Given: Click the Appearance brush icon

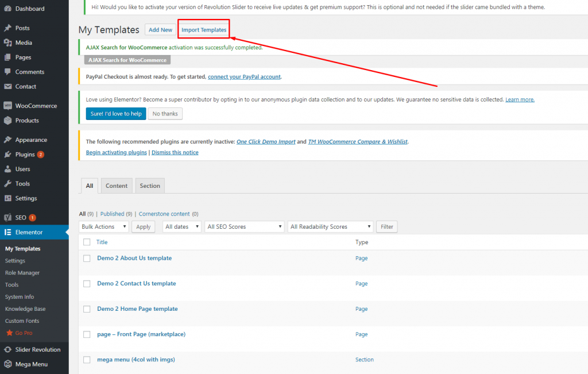Looking at the screenshot, I should click(7, 140).
